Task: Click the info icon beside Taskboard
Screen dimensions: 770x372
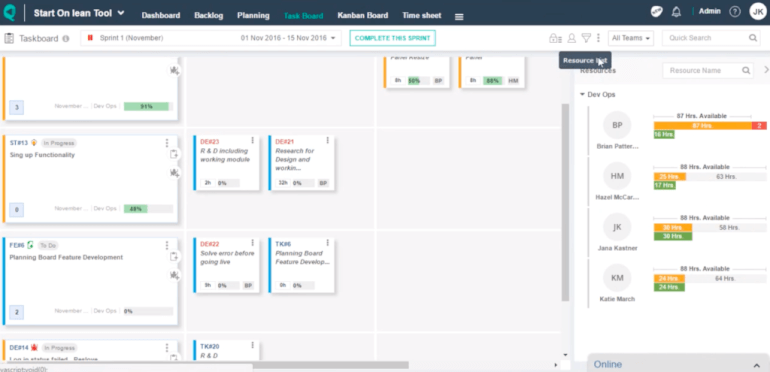Action: [x=66, y=38]
